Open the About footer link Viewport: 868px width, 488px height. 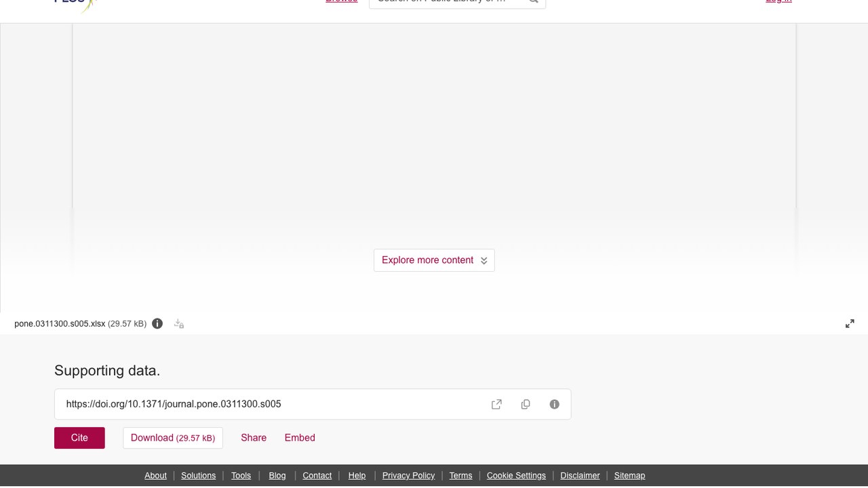[155, 476]
